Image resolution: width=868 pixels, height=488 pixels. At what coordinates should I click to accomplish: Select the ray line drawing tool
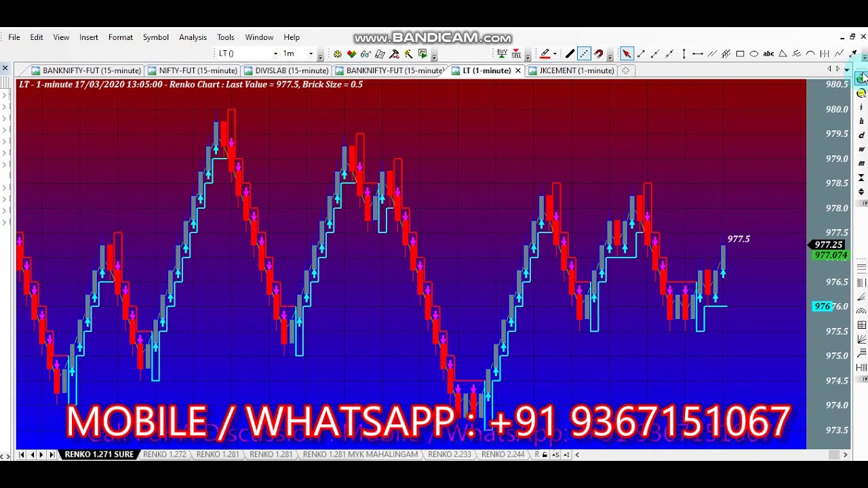point(655,54)
